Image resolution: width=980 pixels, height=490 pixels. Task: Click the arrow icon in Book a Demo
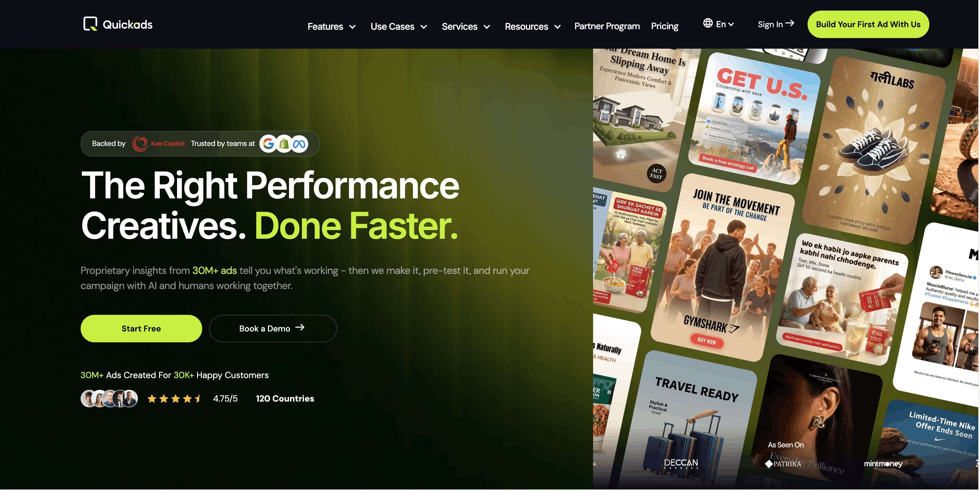coord(300,327)
